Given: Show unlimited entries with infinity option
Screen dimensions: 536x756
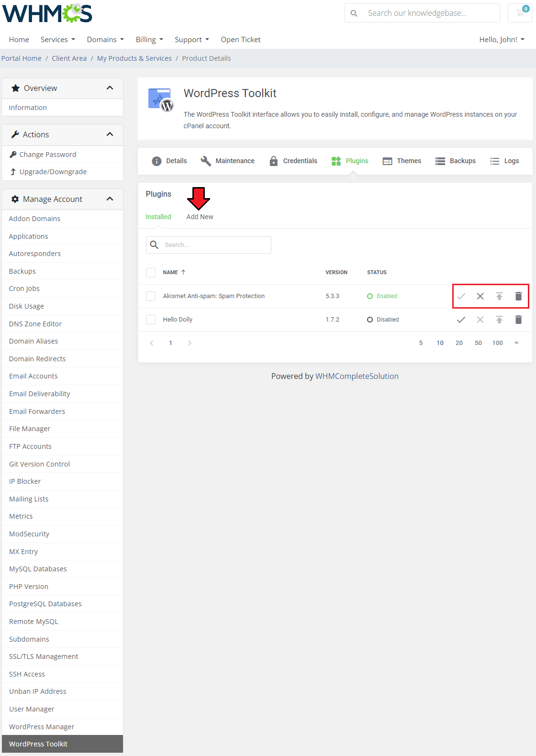Looking at the screenshot, I should [516, 343].
